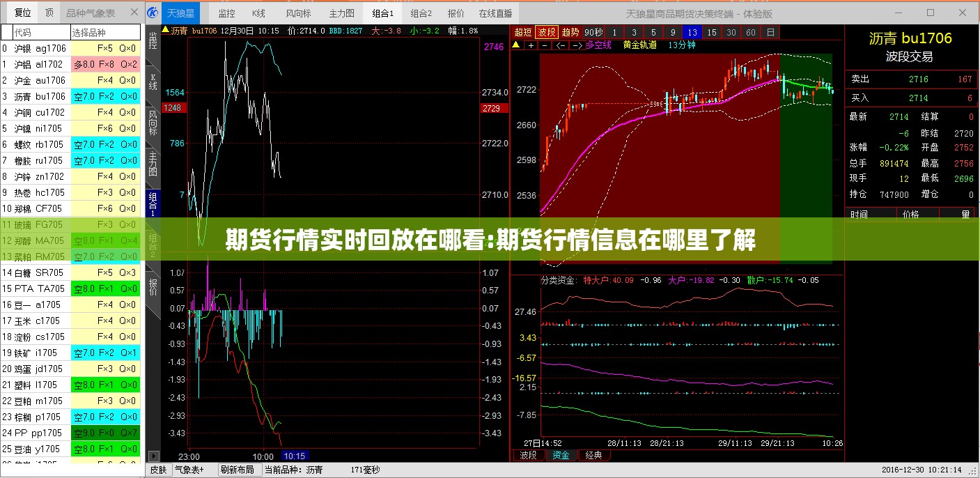Image resolution: width=980 pixels, height=478 pixels.
Task: Click the 选择品种 column header
Action: 105,33
